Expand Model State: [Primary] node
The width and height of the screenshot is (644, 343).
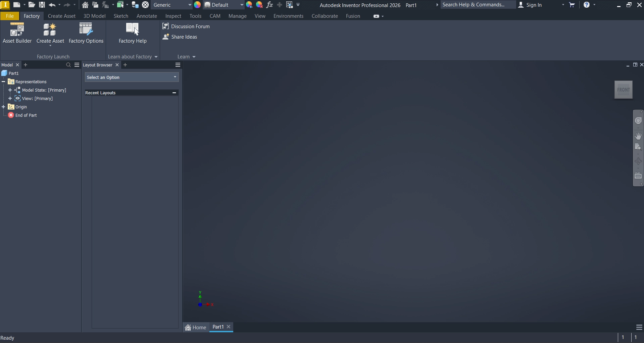(10, 90)
